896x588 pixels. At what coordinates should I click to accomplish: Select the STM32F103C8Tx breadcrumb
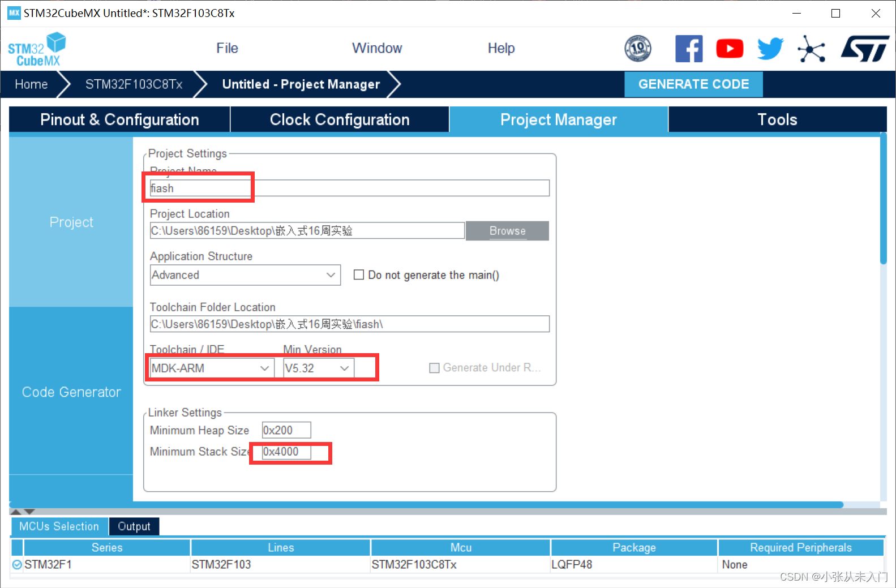click(134, 84)
